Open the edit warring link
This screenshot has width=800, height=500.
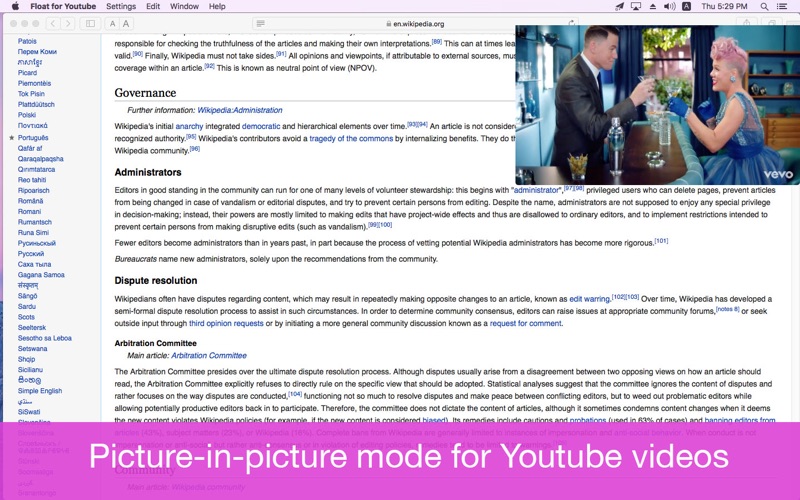(x=589, y=299)
